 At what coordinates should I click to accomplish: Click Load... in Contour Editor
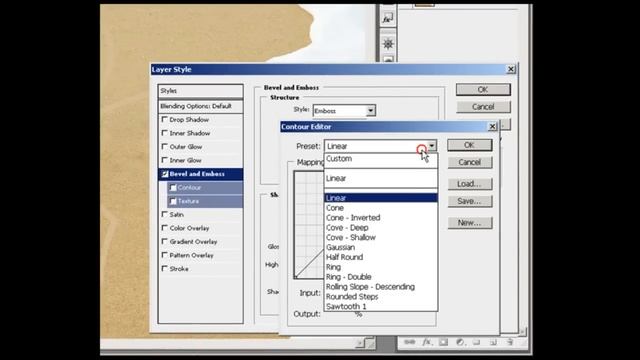click(469, 184)
